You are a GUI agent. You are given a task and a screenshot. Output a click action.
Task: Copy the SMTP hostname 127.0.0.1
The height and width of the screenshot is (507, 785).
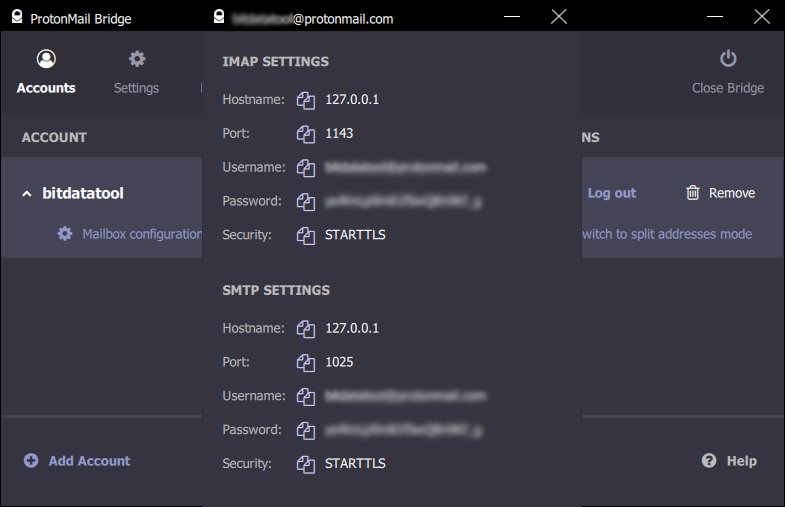click(x=305, y=329)
